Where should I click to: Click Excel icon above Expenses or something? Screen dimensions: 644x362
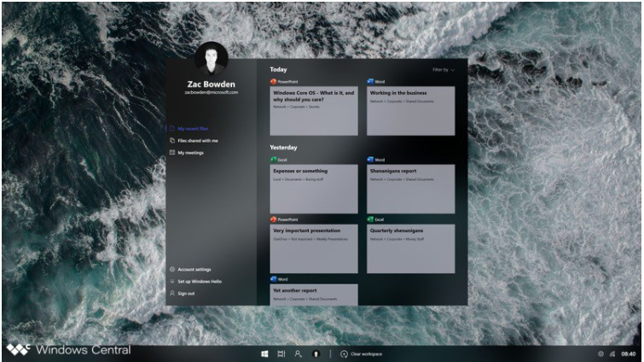point(274,160)
